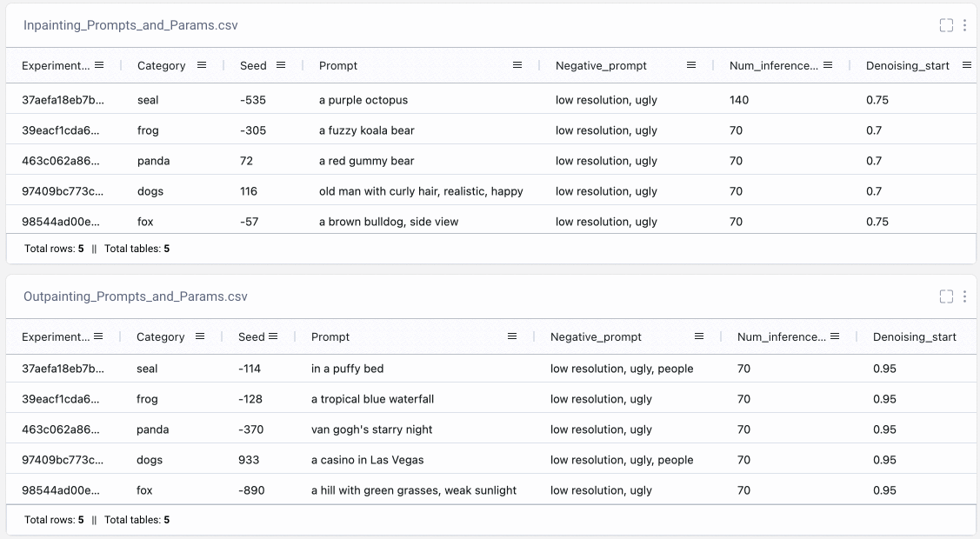Select the Inpainting seed value 116
Image resolution: width=980 pixels, height=539 pixels.
pos(248,191)
